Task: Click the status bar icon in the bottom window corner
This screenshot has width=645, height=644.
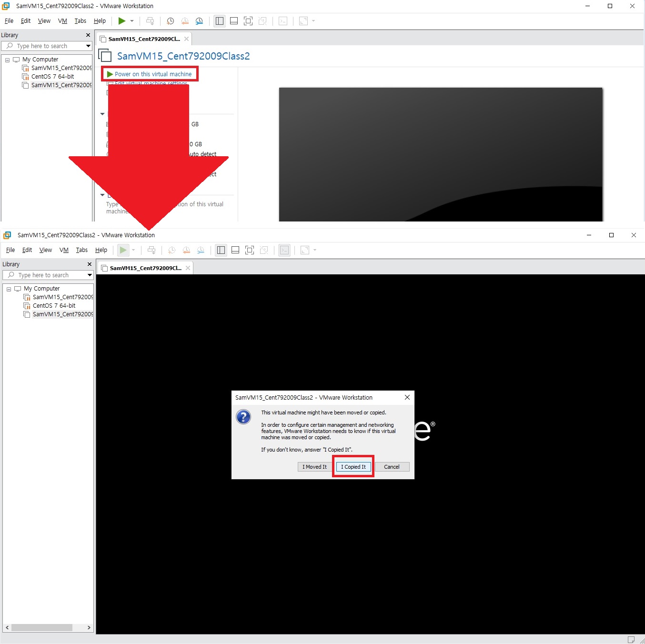Action: coord(631,639)
